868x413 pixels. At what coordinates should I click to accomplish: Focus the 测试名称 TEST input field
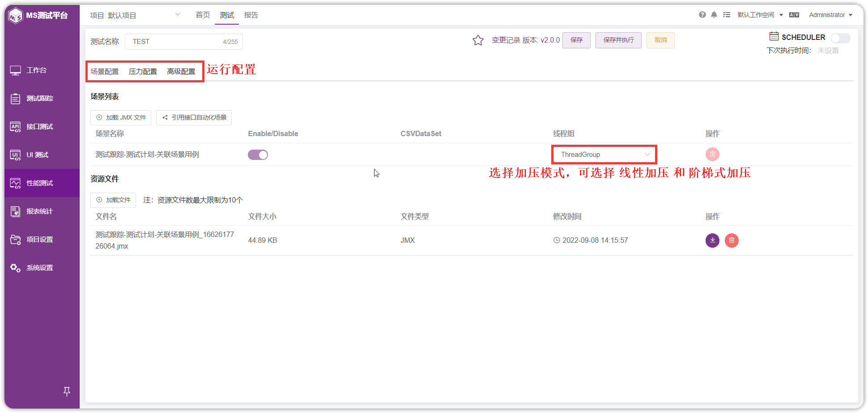[x=183, y=42]
